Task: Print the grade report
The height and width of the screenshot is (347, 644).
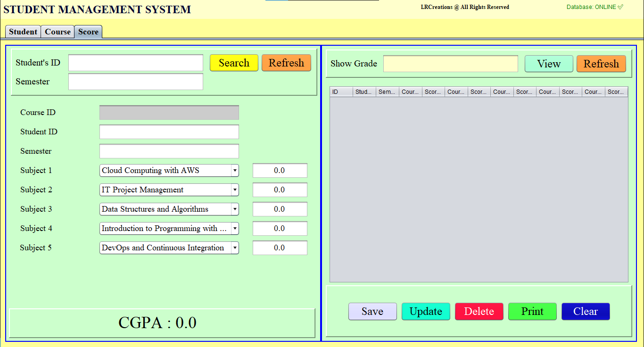Action: tap(532, 311)
